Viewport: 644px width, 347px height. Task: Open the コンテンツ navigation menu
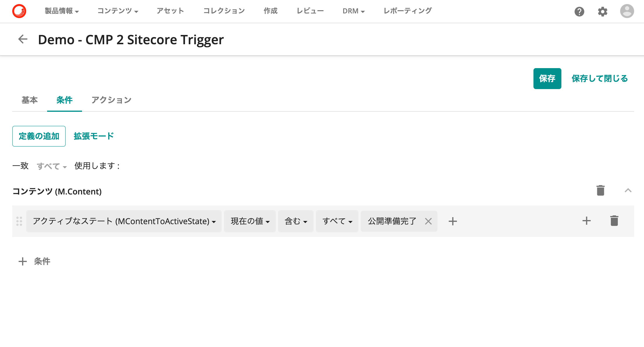[x=118, y=11]
